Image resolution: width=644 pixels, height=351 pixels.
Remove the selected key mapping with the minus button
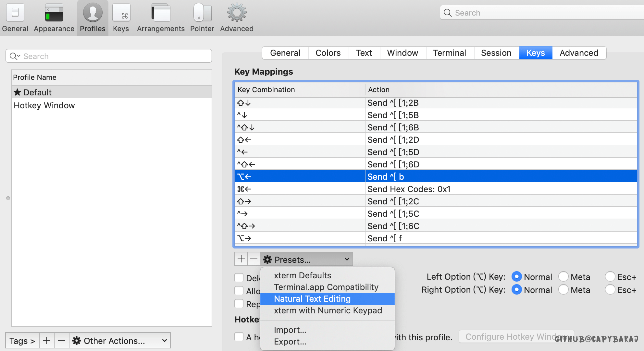point(254,259)
